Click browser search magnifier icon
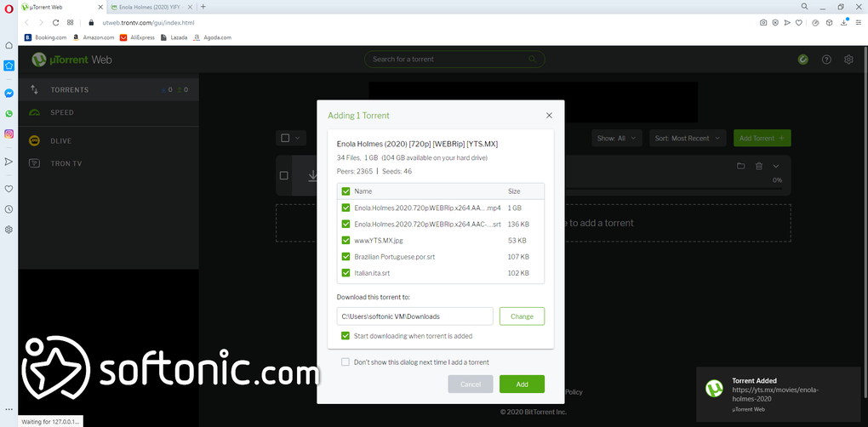Image resolution: width=868 pixels, height=427 pixels. coord(804,7)
